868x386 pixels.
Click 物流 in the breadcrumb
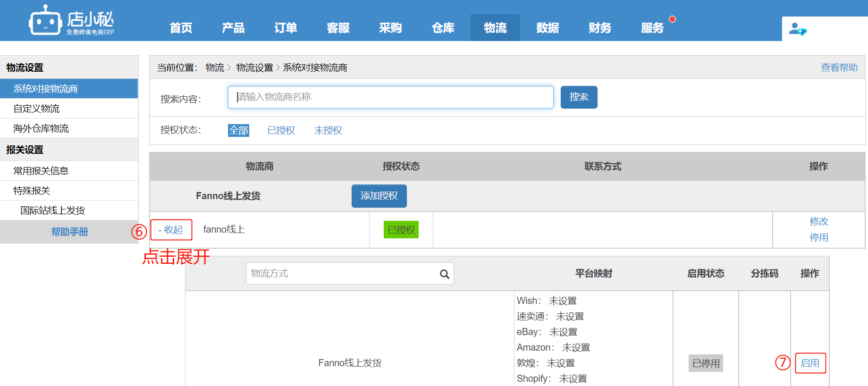(215, 67)
